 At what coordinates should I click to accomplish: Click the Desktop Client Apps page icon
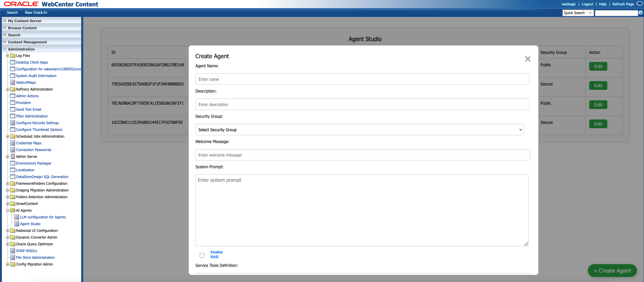[13, 62]
